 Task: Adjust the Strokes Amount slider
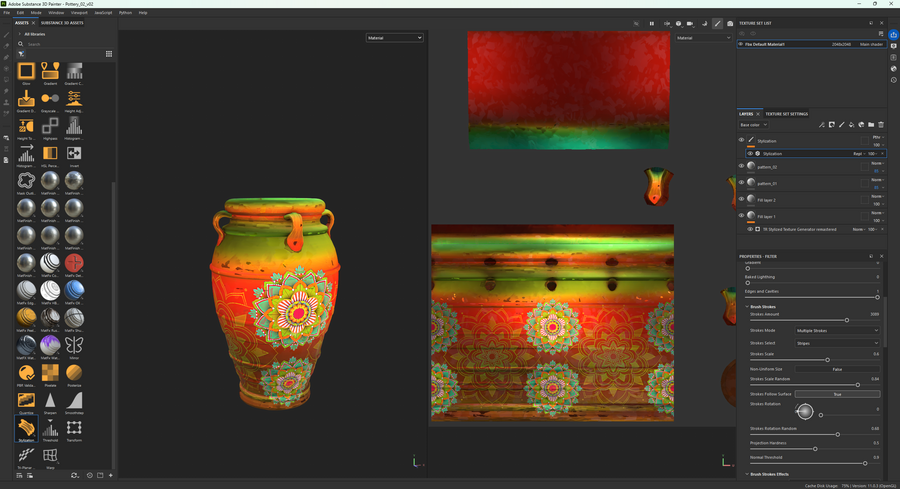[x=847, y=320]
